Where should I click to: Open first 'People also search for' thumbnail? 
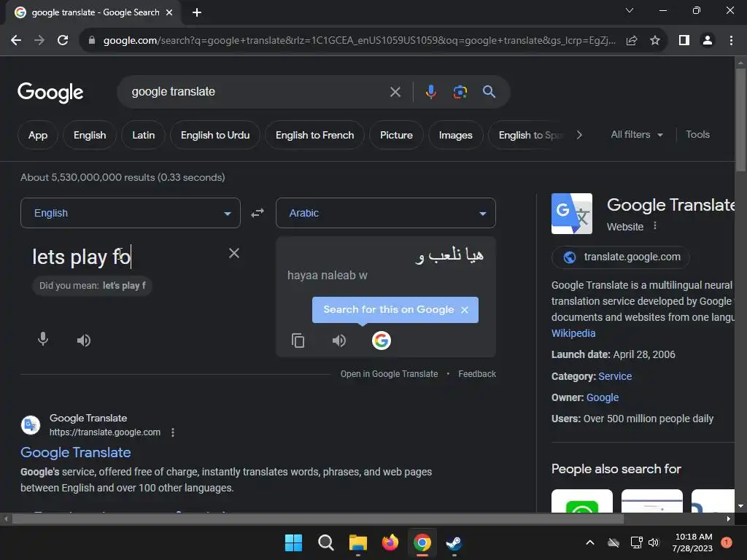581,501
